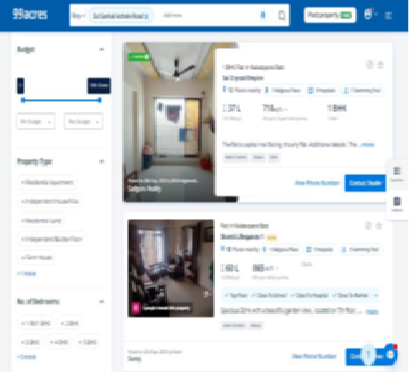Click the 99acres logo

(x=30, y=14)
